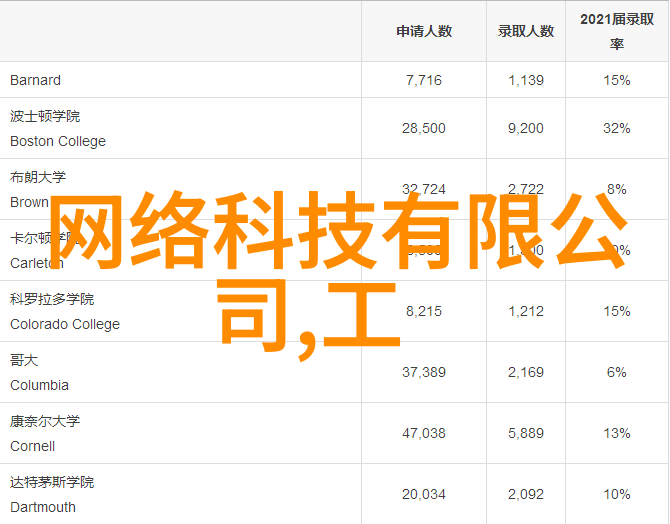
Task: Click the Barnard school name
Action: [x=35, y=80]
